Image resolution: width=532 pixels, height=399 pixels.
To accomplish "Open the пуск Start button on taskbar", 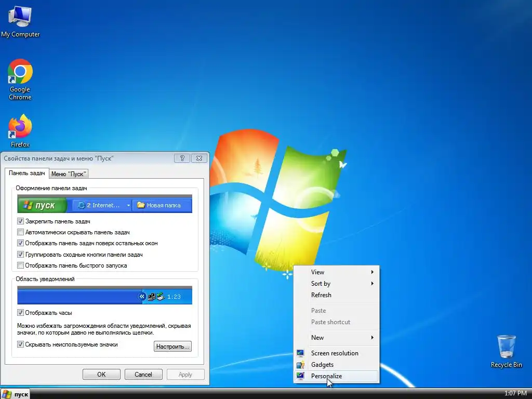I will tap(15, 394).
